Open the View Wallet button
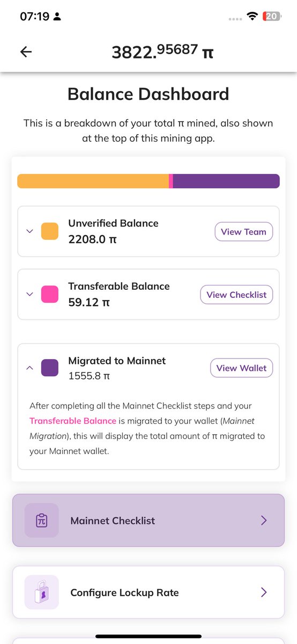Image resolution: width=297 pixels, height=644 pixels. tap(241, 368)
